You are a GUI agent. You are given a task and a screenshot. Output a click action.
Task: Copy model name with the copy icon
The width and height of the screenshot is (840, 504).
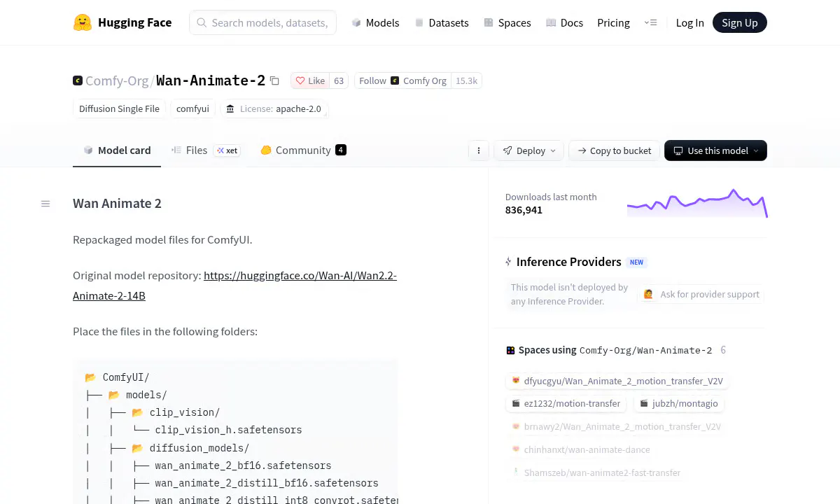coord(274,80)
